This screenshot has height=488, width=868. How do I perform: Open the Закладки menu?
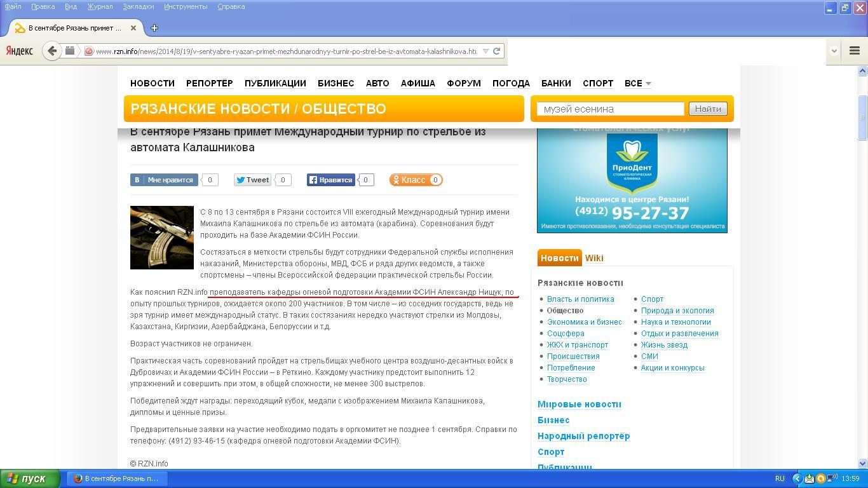click(138, 6)
